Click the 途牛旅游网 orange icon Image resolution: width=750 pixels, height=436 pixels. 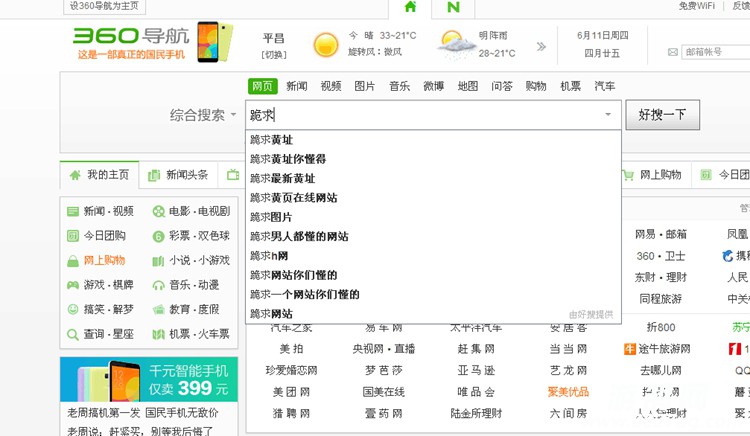[x=630, y=349]
